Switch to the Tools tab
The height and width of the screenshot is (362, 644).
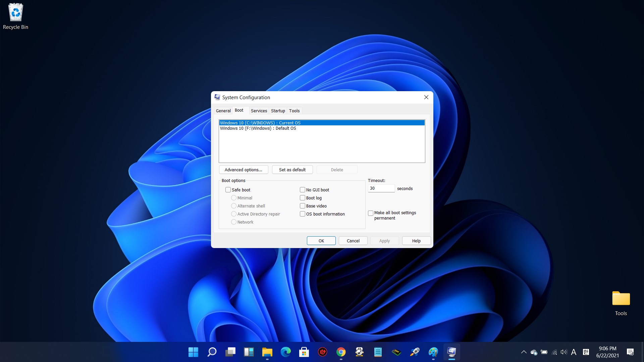click(294, 111)
